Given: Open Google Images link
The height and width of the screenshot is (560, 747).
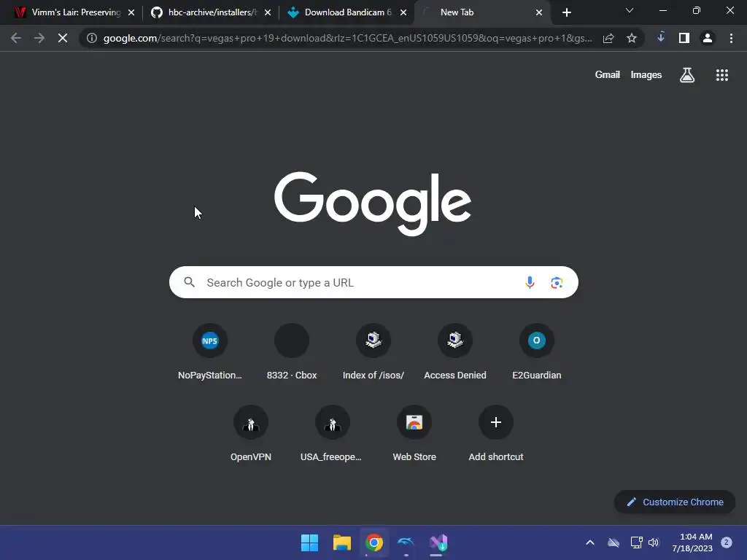Looking at the screenshot, I should [x=646, y=75].
